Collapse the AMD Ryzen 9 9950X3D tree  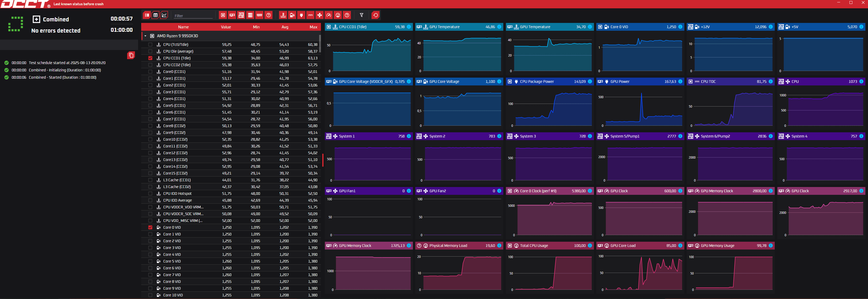point(145,36)
